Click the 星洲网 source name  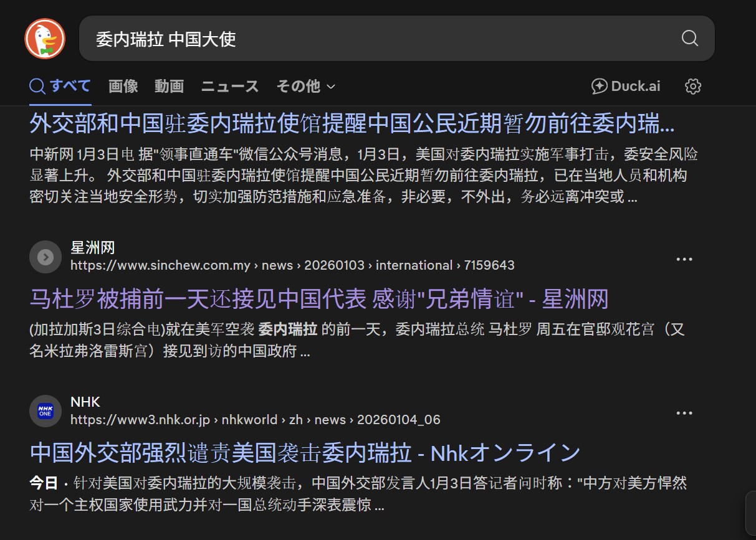(93, 248)
